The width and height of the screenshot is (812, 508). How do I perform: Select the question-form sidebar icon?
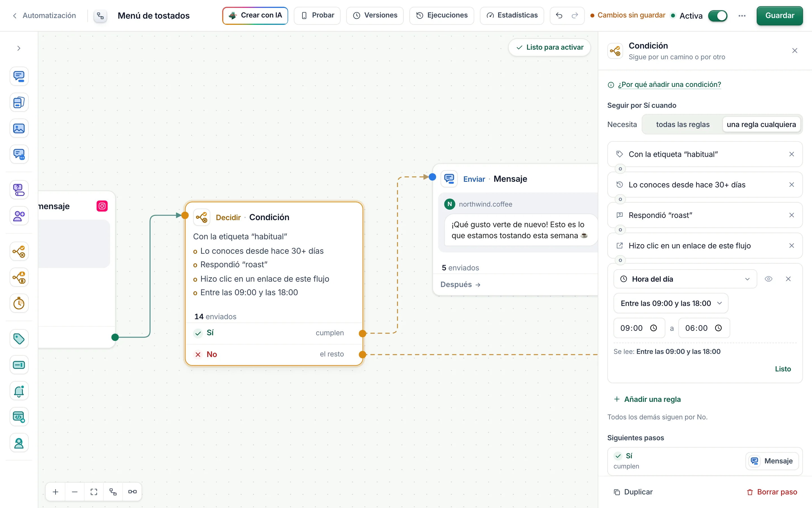click(x=19, y=190)
